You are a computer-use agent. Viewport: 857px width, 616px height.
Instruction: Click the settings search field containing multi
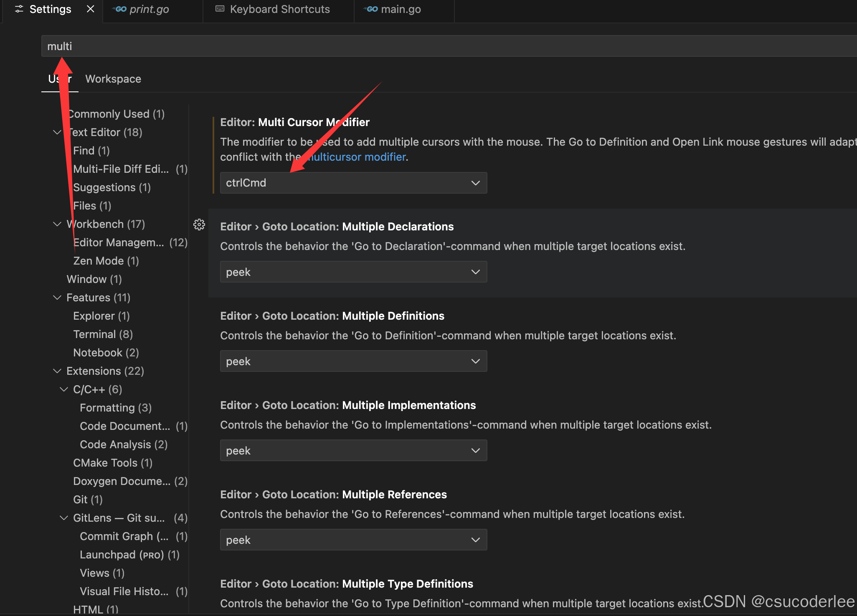click(x=251, y=46)
